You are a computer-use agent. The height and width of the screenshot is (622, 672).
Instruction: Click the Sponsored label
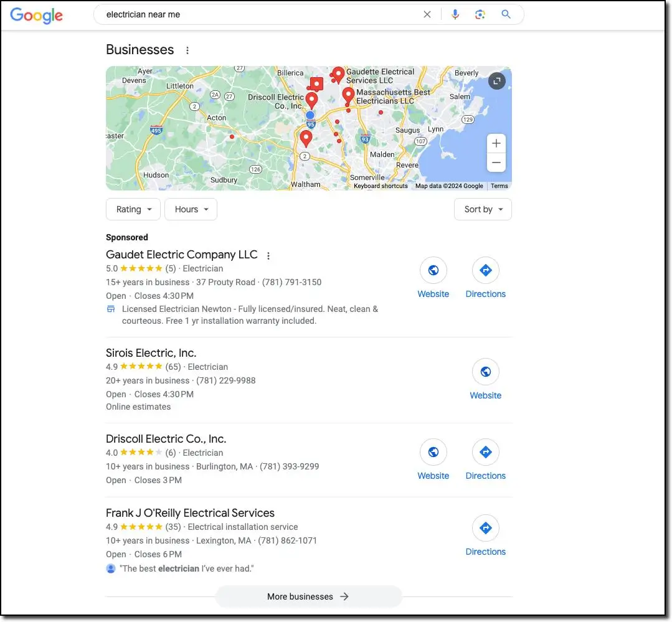click(x=127, y=237)
